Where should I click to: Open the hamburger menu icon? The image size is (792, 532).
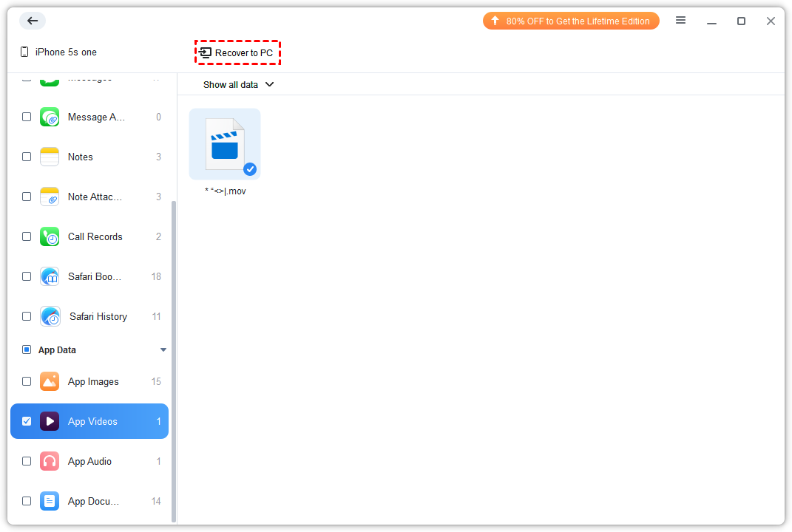tap(680, 21)
